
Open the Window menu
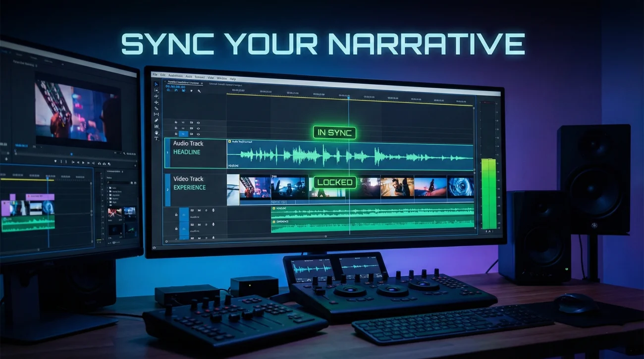[x=222, y=78]
